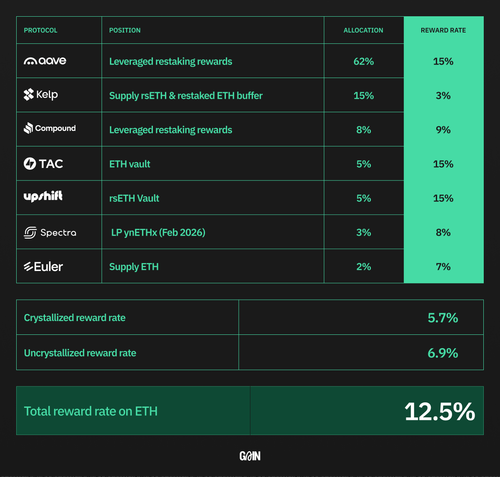The height and width of the screenshot is (477, 500).
Task: Select the 6.9% uncrystallized rate value
Action: [443, 353]
